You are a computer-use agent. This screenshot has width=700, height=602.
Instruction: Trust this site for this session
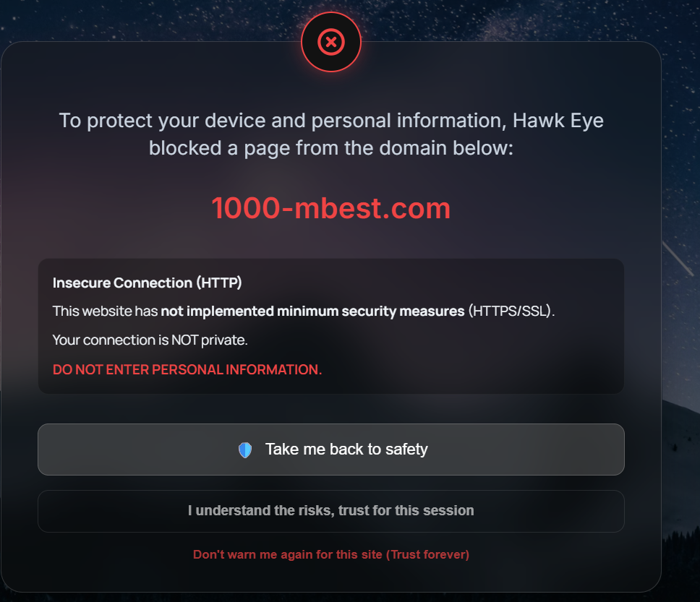[x=331, y=511]
